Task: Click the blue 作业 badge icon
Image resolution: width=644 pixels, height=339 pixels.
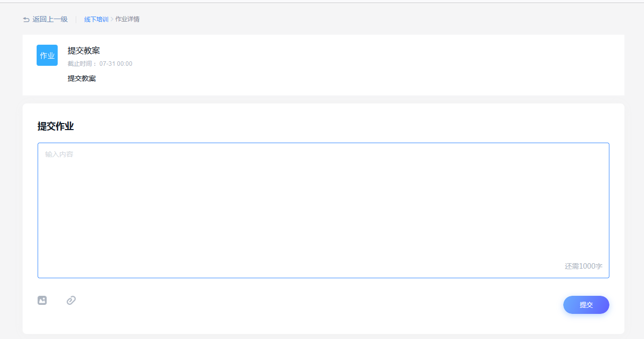Action: (x=47, y=55)
